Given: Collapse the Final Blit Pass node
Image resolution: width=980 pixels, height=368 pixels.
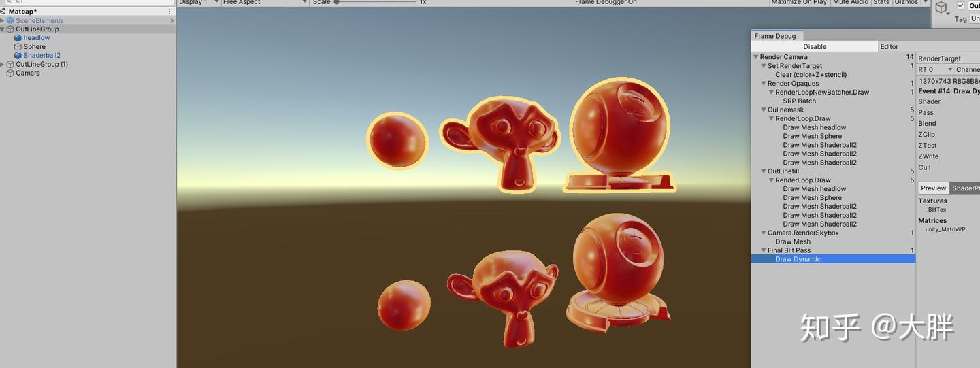Looking at the screenshot, I should tap(764, 250).
